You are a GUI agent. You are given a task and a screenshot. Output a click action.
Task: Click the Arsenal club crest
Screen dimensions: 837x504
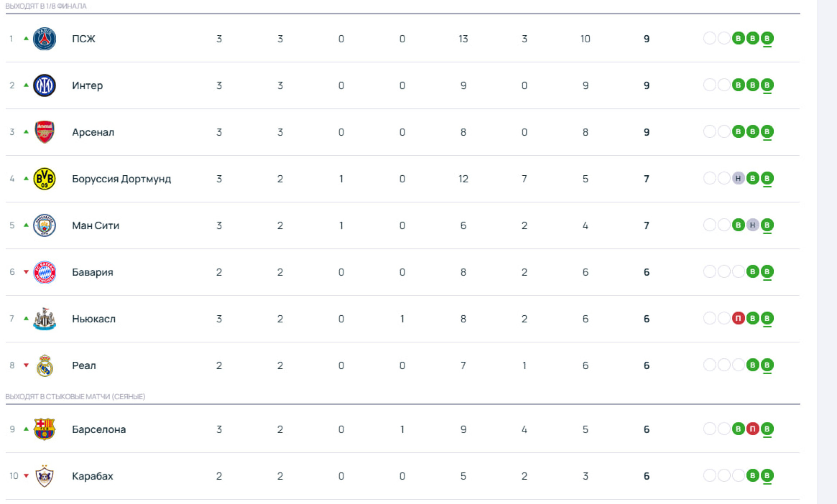tap(44, 132)
